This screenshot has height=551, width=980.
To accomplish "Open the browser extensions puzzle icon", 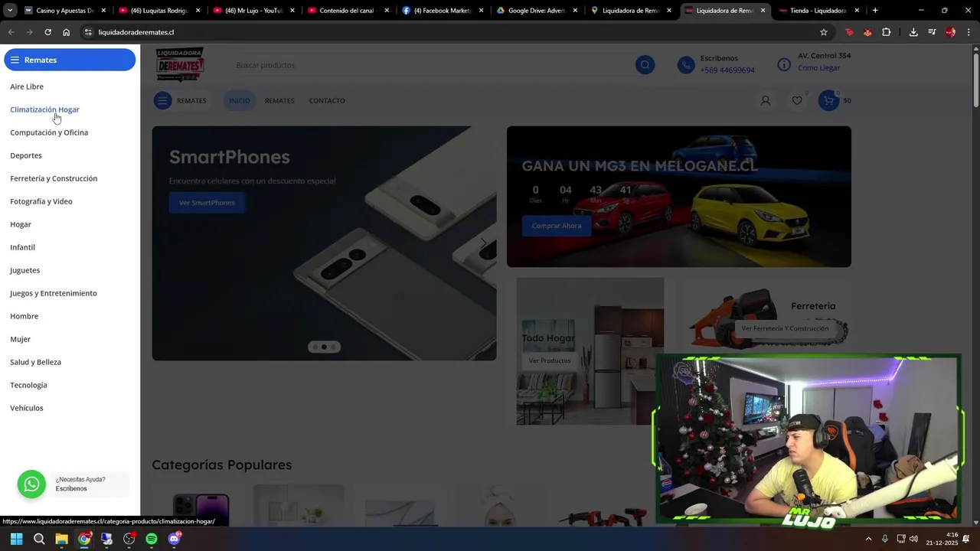I will point(886,32).
